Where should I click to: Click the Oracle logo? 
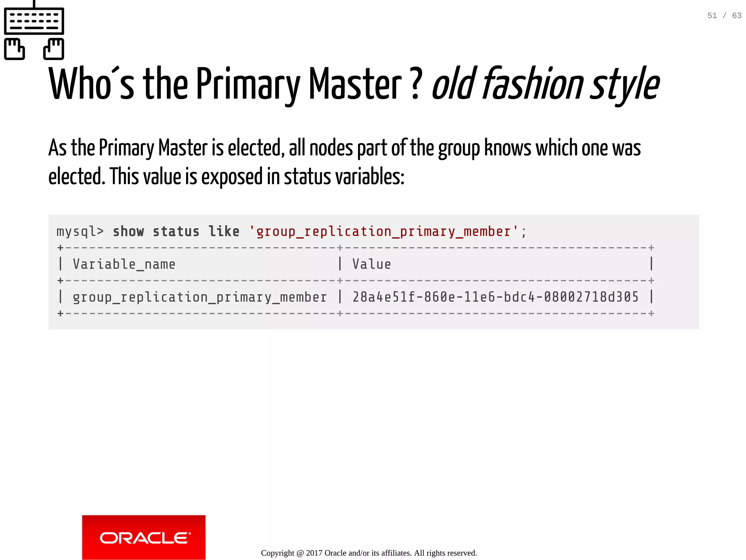[144, 537]
